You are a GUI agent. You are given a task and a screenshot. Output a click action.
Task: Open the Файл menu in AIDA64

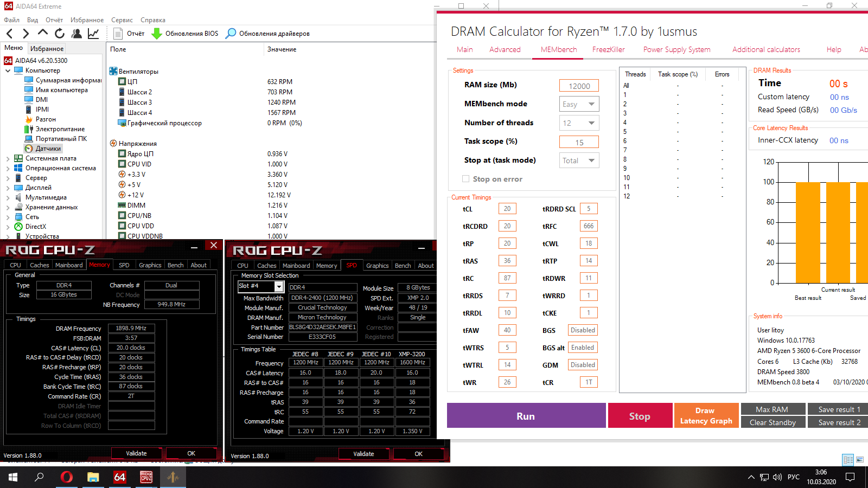coord(11,20)
